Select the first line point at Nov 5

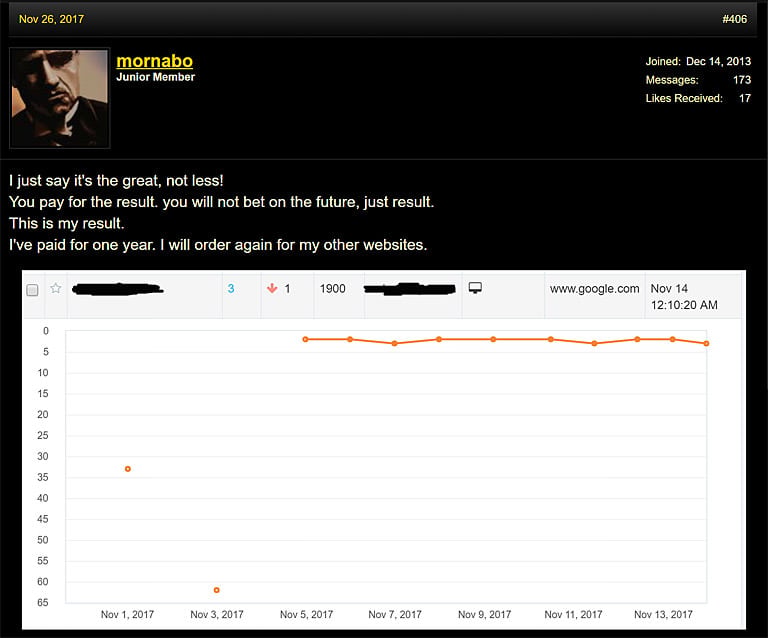point(305,339)
